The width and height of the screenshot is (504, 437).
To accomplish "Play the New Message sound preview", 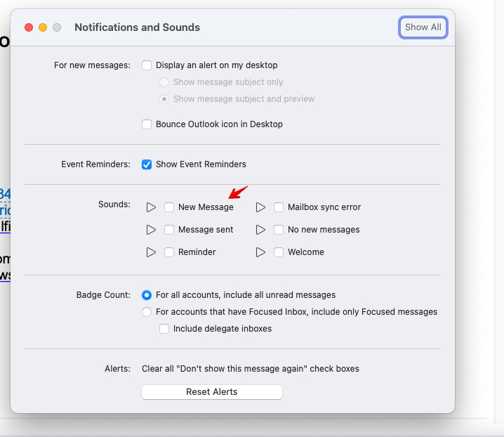I will pos(151,207).
